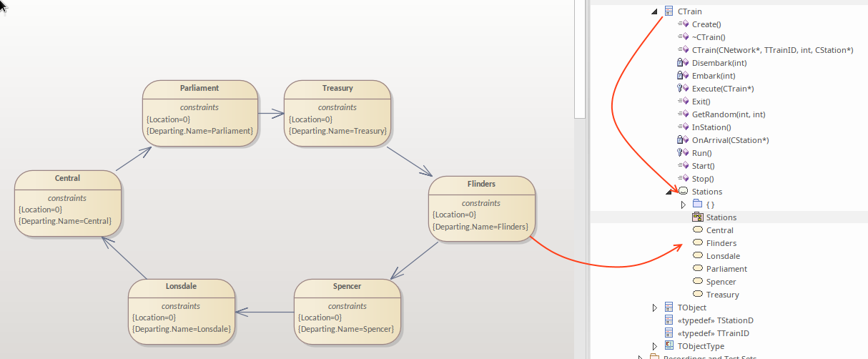Collapse the CTrain class node
This screenshot has height=359, width=868.
[654, 11]
